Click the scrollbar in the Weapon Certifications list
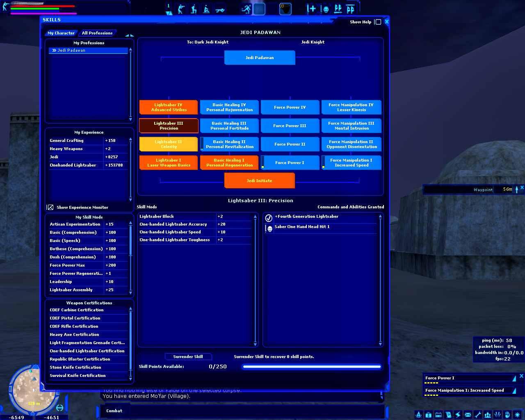Screen dimensions: 525x420 131,344
